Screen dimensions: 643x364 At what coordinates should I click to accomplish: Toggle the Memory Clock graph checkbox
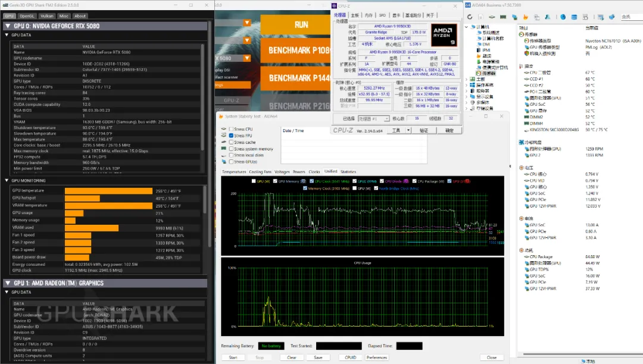tap(305, 189)
